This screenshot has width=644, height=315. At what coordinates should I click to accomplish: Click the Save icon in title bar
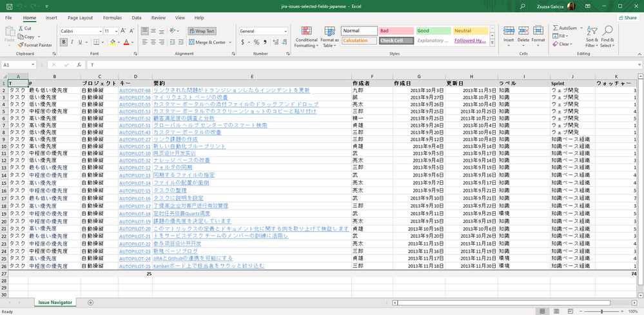(x=9, y=6)
